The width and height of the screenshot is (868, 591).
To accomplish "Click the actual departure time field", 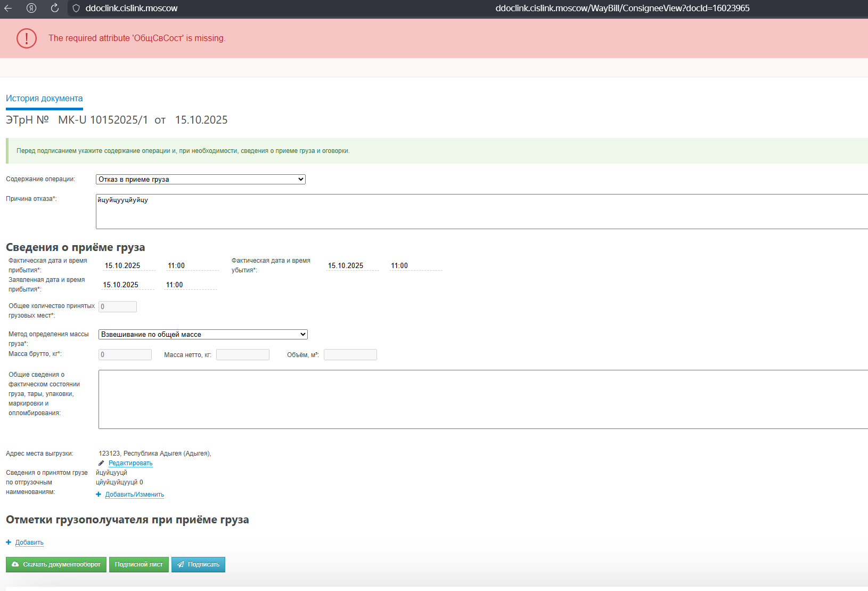I will [416, 265].
